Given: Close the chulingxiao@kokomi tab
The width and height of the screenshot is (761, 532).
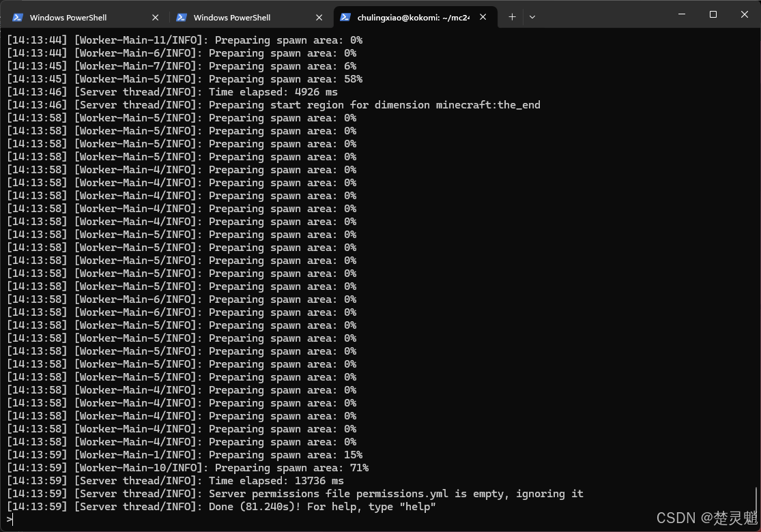Looking at the screenshot, I should [483, 17].
